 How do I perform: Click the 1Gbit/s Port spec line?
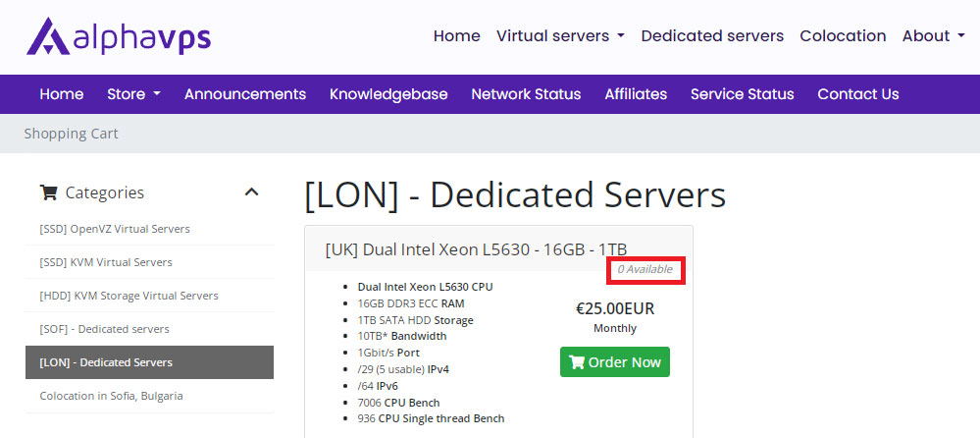tap(388, 353)
